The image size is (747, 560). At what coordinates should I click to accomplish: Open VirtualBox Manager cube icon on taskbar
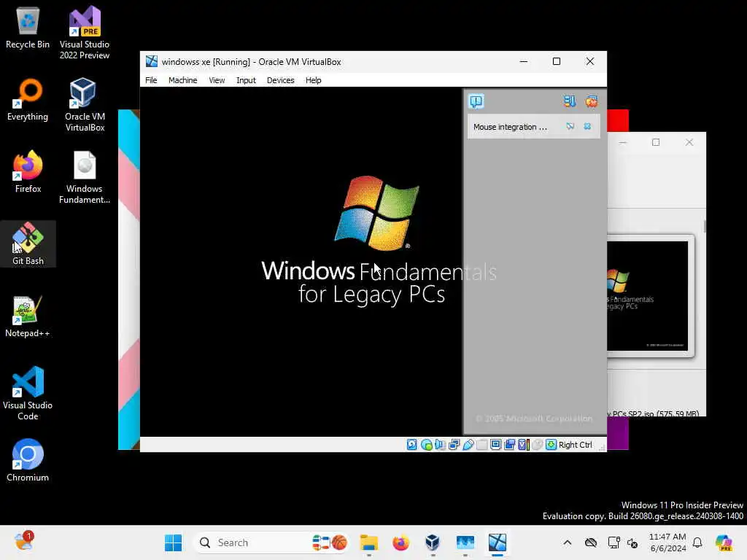pyautogui.click(x=433, y=542)
